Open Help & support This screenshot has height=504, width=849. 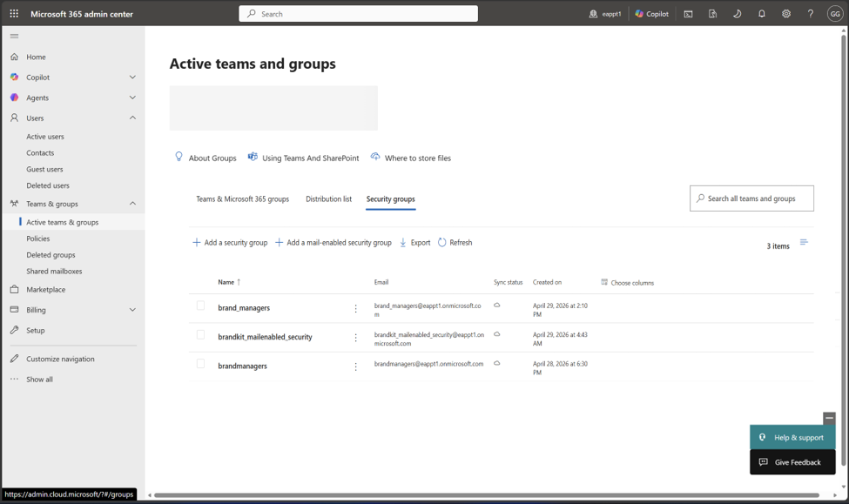[x=792, y=438]
